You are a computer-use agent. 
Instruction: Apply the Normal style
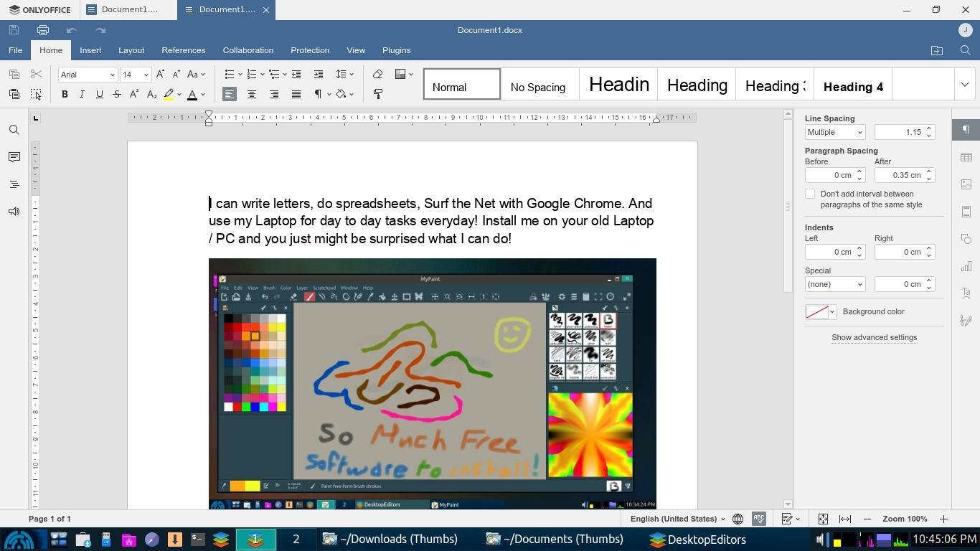coord(462,85)
